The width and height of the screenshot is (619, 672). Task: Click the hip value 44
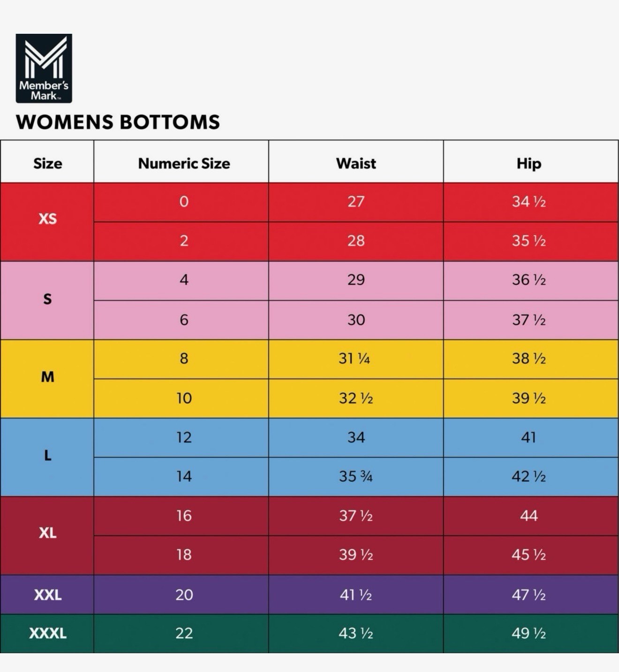[x=528, y=516]
